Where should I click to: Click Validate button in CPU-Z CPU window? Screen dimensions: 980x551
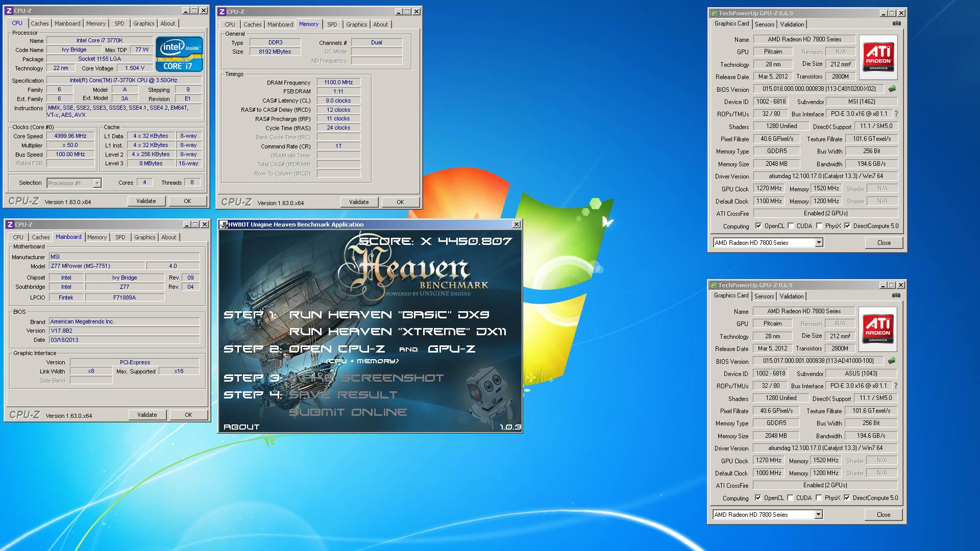[146, 201]
